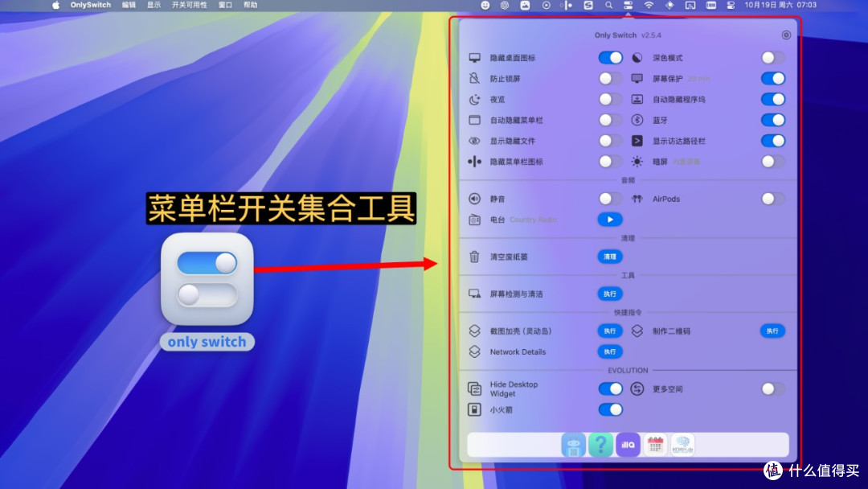Screen dimensions: 868x489
Task: Open the robot app icon in bottom strip
Action: (574, 445)
